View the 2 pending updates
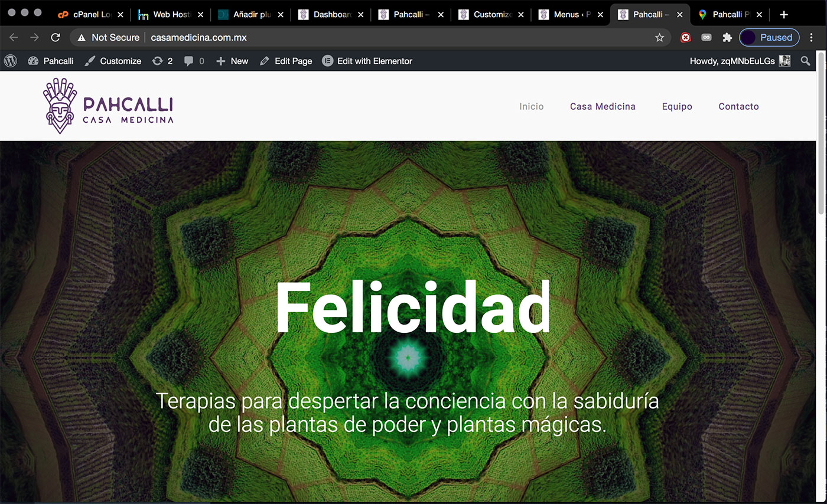The height and width of the screenshot is (504, 827). [162, 61]
